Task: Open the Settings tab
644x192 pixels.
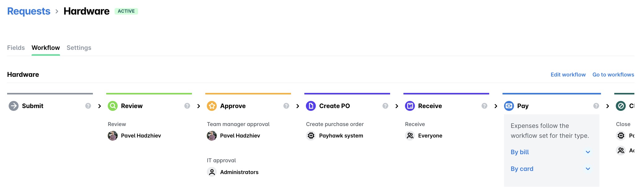Action: click(x=79, y=48)
